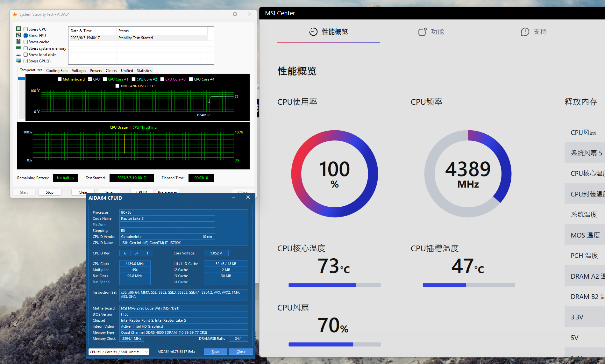Viewport: 605px width, 364px height.
Task: Open the CPU / Core / SMT Unit dropdown
Action: coord(118,352)
